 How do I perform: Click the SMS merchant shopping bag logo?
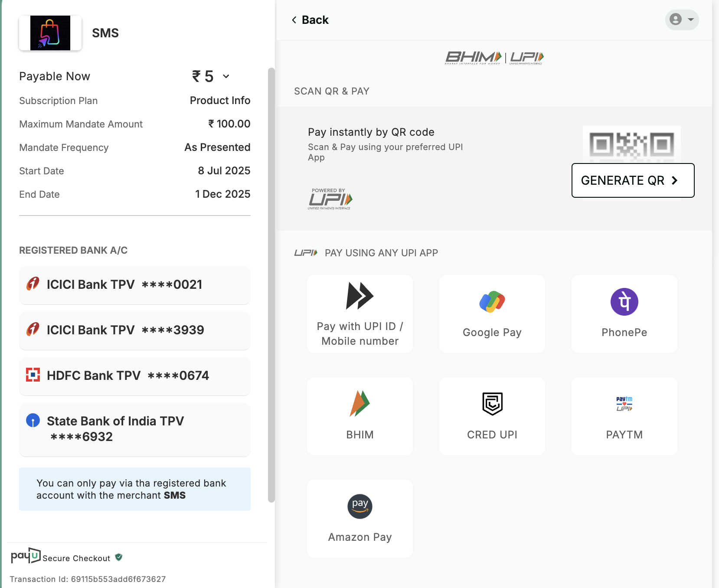point(50,33)
